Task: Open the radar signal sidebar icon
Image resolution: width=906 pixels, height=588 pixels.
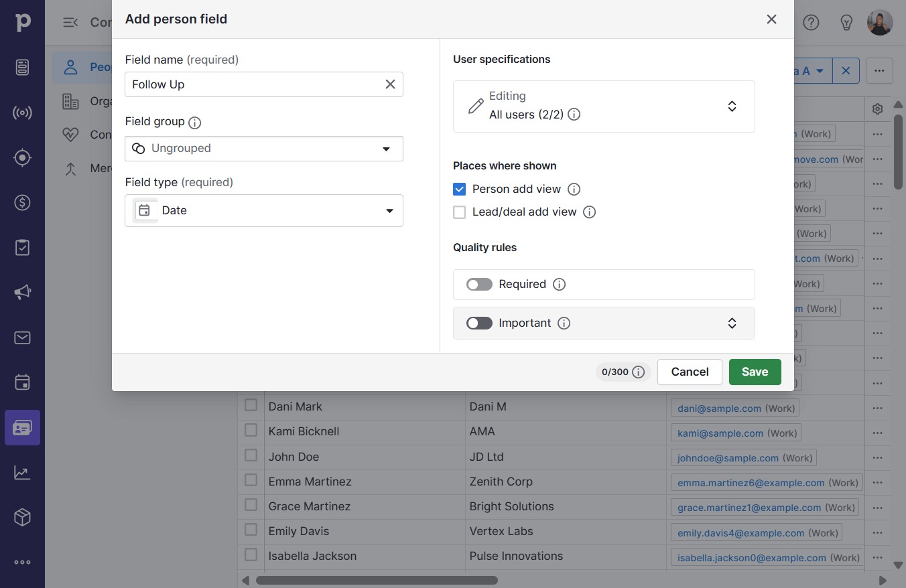Action: tap(22, 113)
